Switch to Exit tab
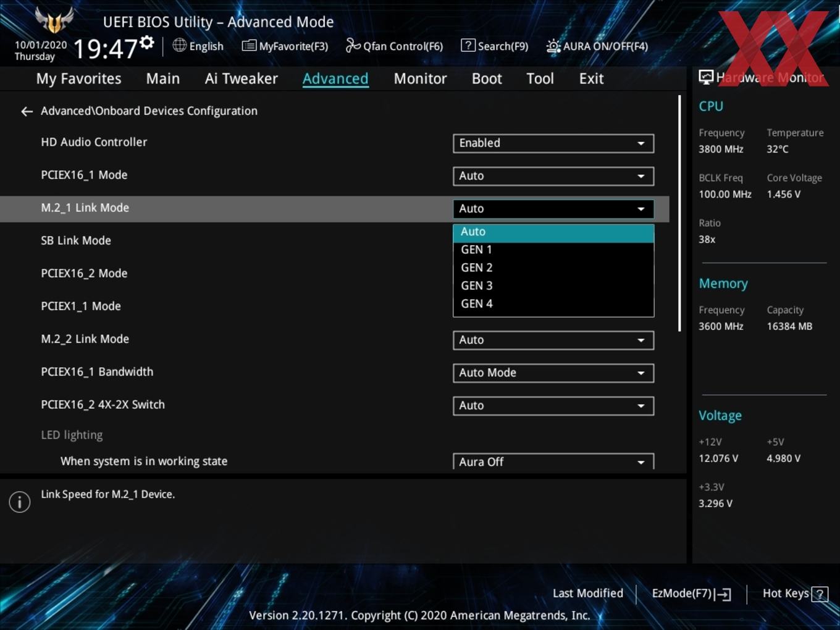 click(x=591, y=79)
